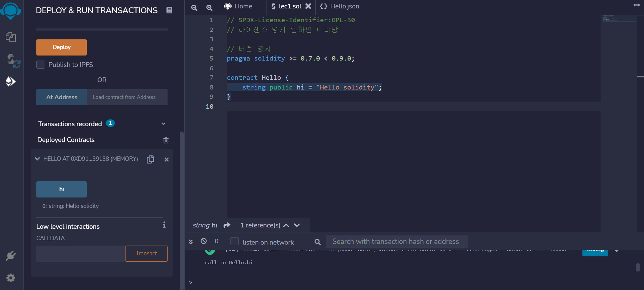Click the orange Deploy button
This screenshot has width=644, height=290.
pyautogui.click(x=62, y=47)
